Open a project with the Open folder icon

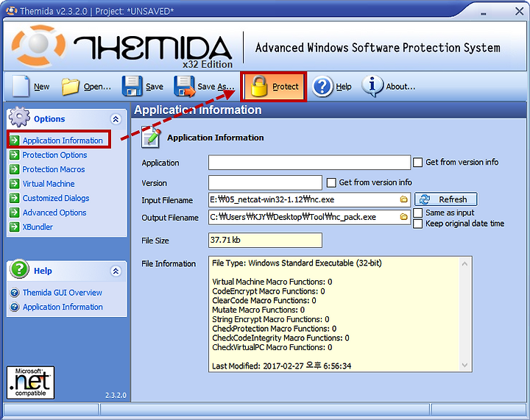pyautogui.click(x=71, y=87)
